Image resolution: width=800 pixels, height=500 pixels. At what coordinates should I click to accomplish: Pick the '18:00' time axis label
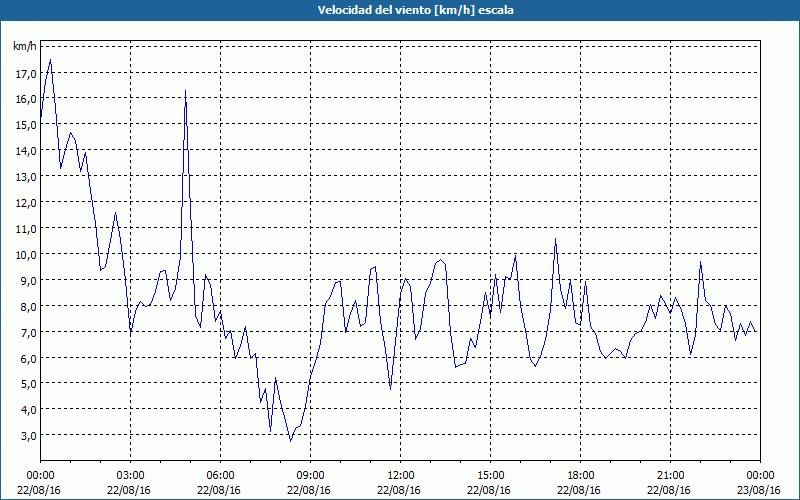[x=581, y=476]
